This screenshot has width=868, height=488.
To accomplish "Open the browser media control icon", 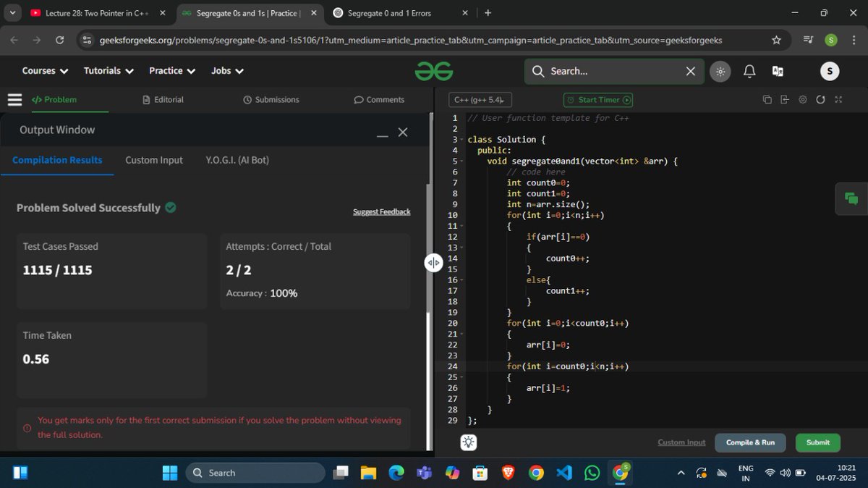I will coord(808,41).
